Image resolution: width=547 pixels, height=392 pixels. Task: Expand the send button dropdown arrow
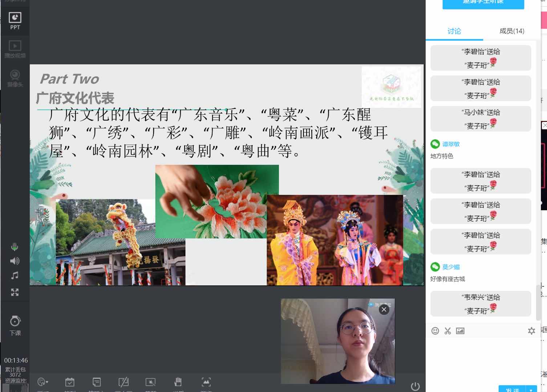click(x=531, y=389)
